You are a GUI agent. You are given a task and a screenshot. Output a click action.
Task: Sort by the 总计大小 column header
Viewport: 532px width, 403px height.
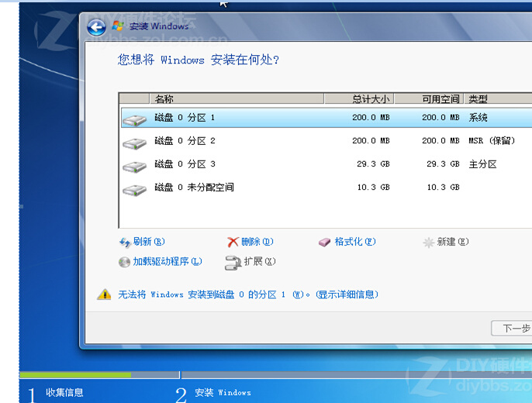click(x=359, y=99)
